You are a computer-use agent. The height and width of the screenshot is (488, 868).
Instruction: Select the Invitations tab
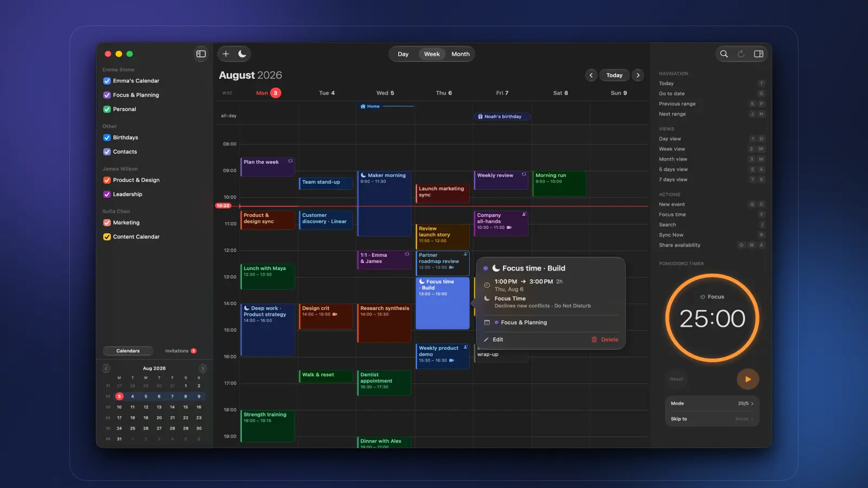click(181, 351)
